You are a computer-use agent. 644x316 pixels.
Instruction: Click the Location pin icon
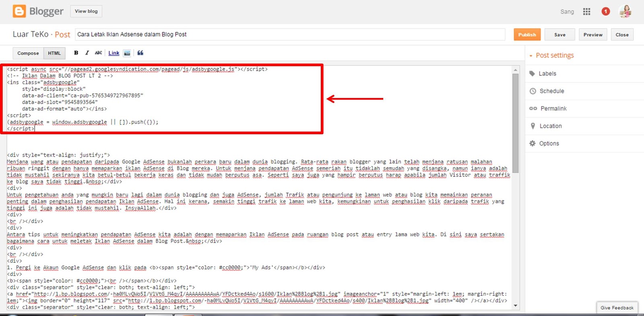(533, 126)
